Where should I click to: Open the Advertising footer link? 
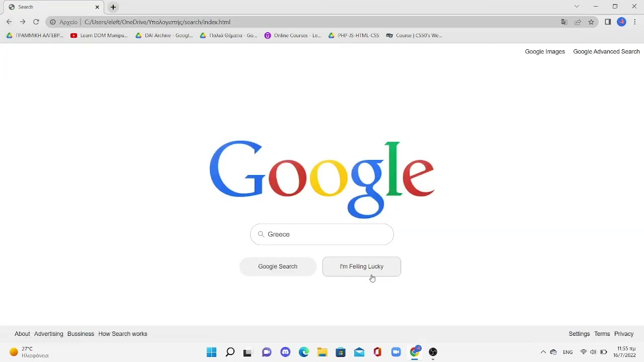49,334
